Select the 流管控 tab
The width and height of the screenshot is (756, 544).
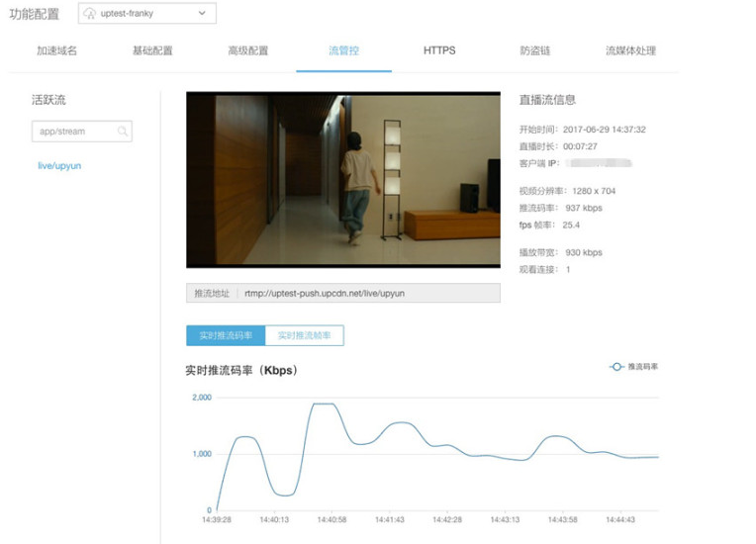click(343, 50)
